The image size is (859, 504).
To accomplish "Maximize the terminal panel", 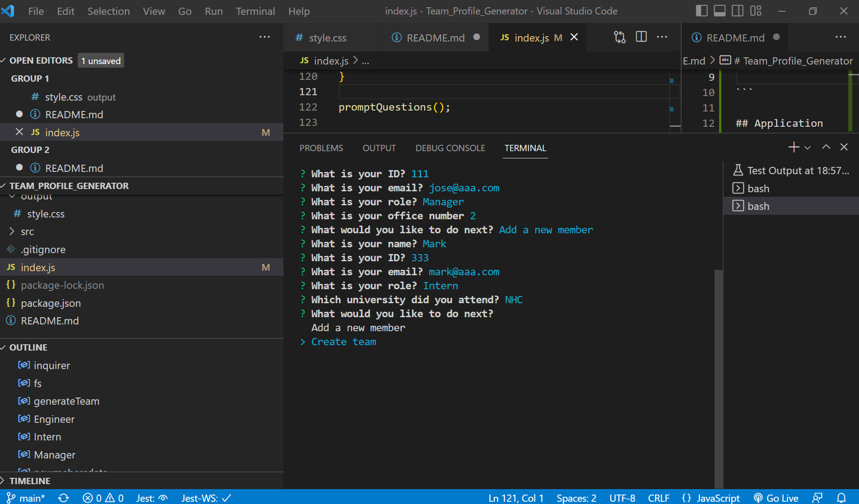I will pyautogui.click(x=826, y=147).
